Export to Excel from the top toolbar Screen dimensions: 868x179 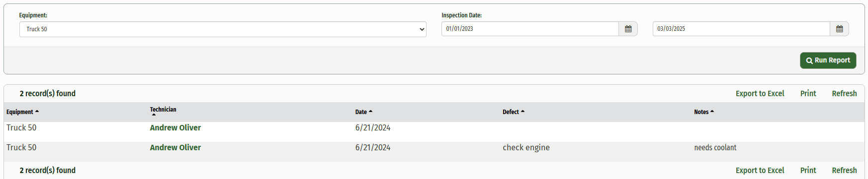[760, 93]
